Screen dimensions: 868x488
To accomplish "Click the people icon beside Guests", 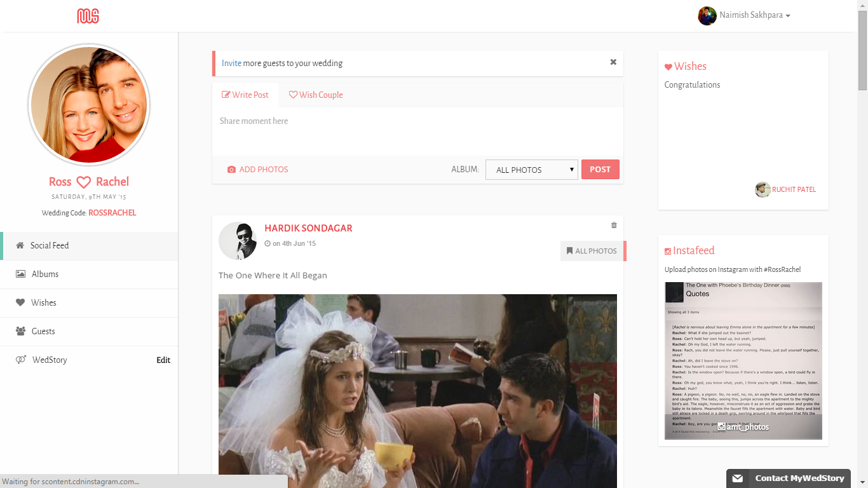I will 20,331.
